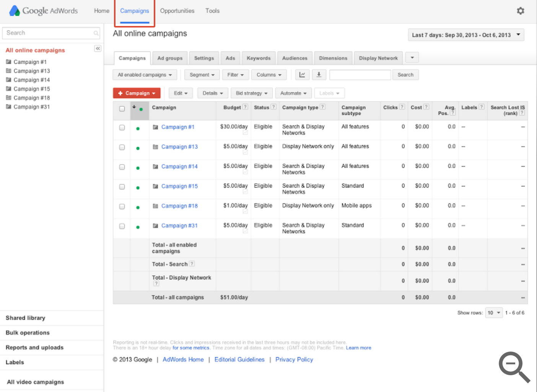The height and width of the screenshot is (392, 537).
Task: Open the Columns dropdown
Action: click(269, 75)
